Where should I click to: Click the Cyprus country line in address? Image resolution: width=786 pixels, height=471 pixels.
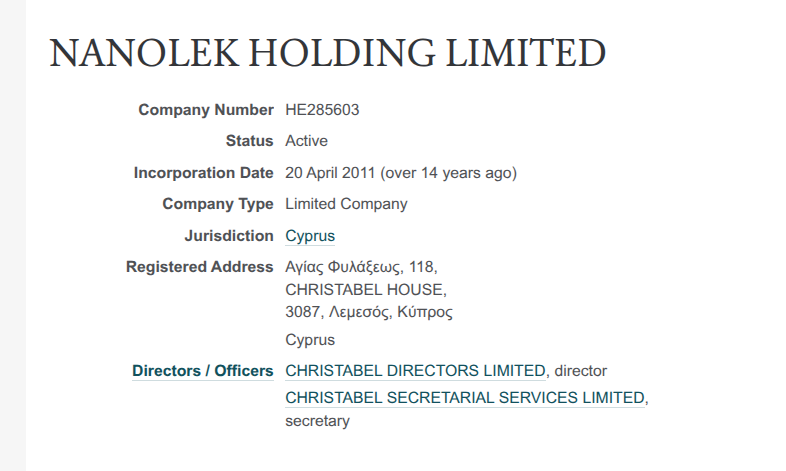[310, 339]
